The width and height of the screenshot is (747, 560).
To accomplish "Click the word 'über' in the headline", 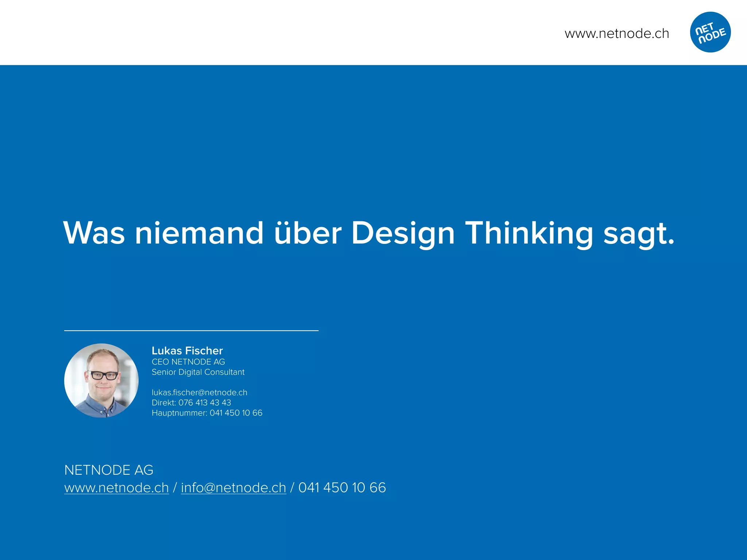I will (x=307, y=233).
